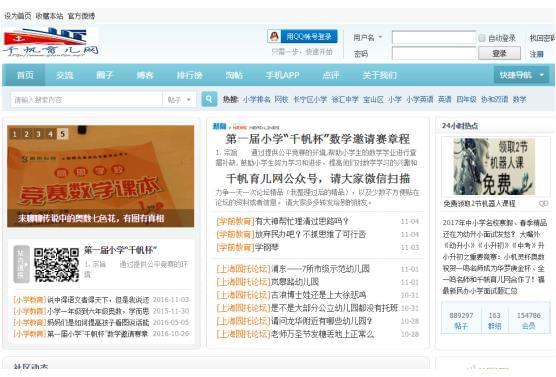
Task: Click the blue search magnifier icon
Action: tap(209, 99)
